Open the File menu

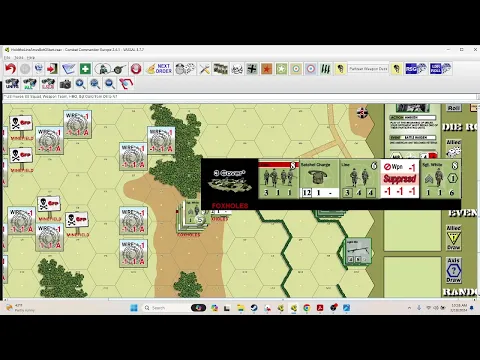pyautogui.click(x=7, y=58)
